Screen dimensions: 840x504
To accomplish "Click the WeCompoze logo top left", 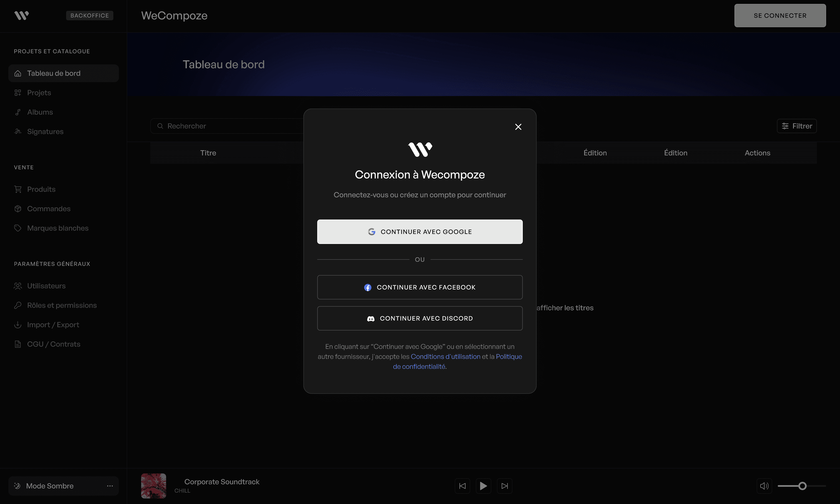I will pos(21,15).
